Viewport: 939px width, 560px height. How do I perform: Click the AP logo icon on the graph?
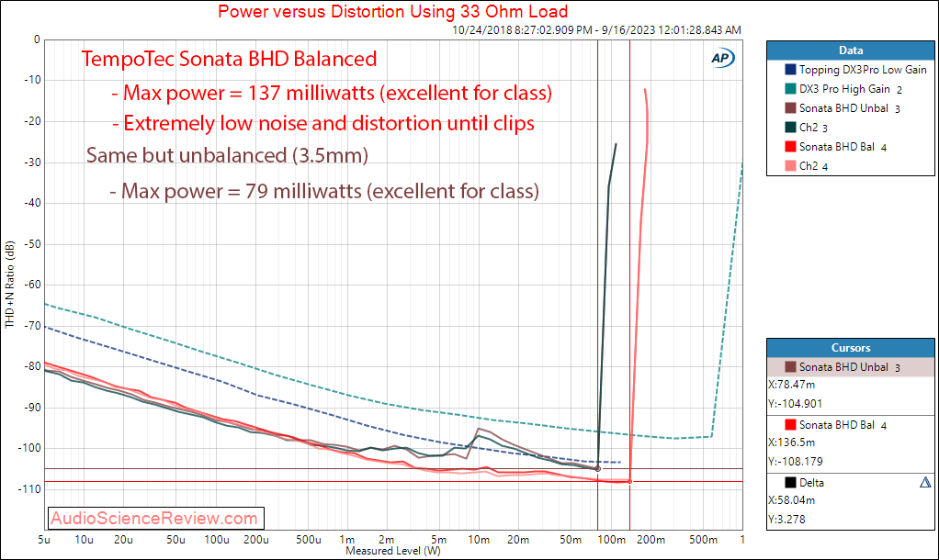722,58
